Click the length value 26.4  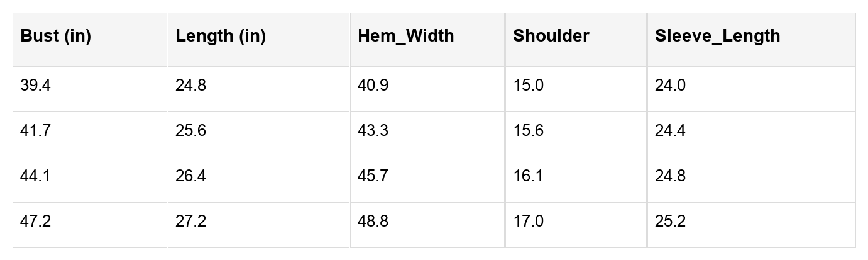(190, 176)
